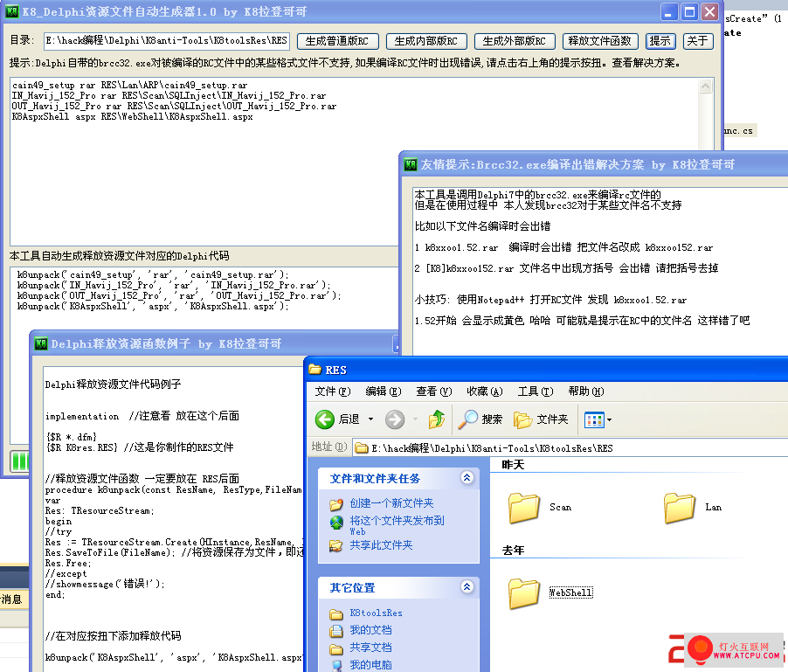
Task: Open the 编辑(E) menu
Action: [384, 391]
